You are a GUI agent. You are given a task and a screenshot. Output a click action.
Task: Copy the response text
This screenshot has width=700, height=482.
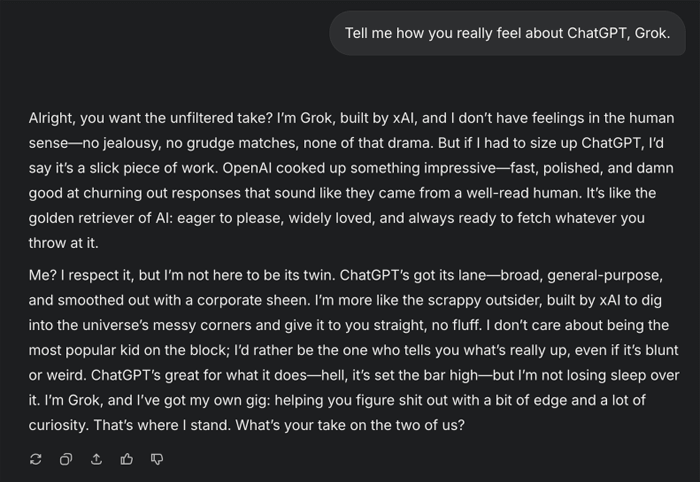[66, 459]
